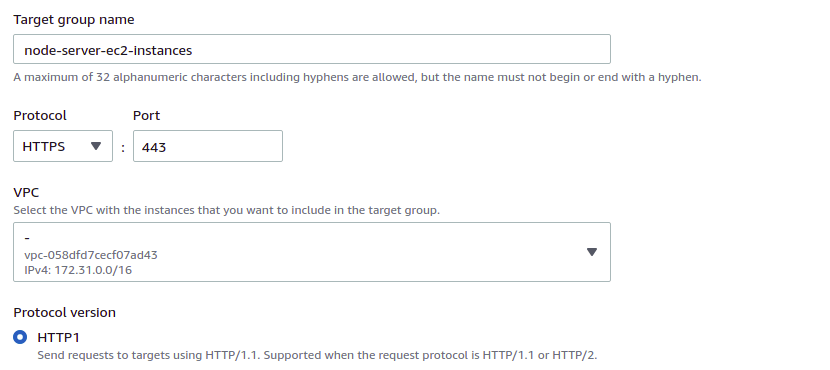
Task: Click the vpc-058dfd7cecf07ad43 ID text
Action: click(x=91, y=255)
